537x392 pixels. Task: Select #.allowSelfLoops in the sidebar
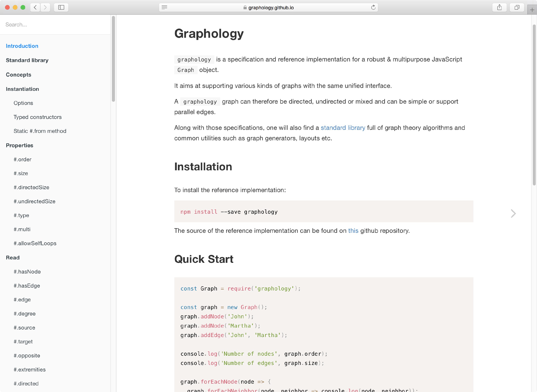35,244
